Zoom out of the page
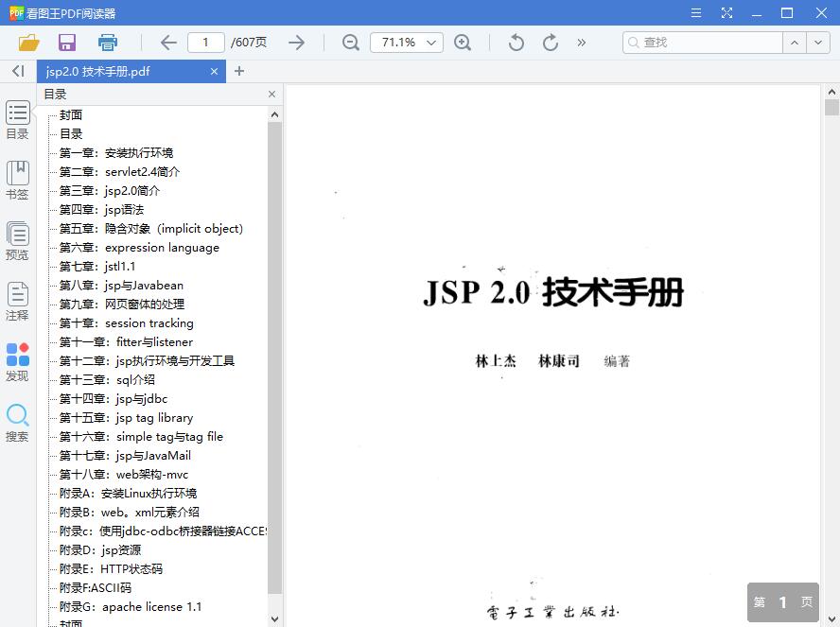Image resolution: width=840 pixels, height=627 pixels. click(x=350, y=43)
